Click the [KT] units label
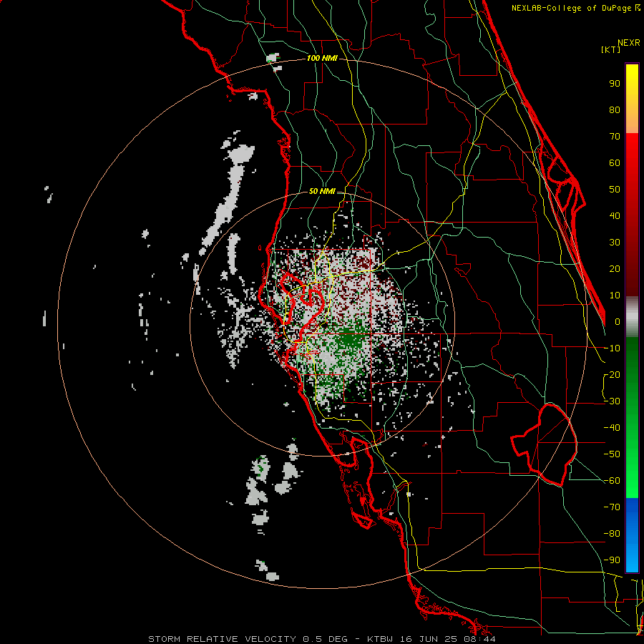644x644 pixels. (x=610, y=49)
